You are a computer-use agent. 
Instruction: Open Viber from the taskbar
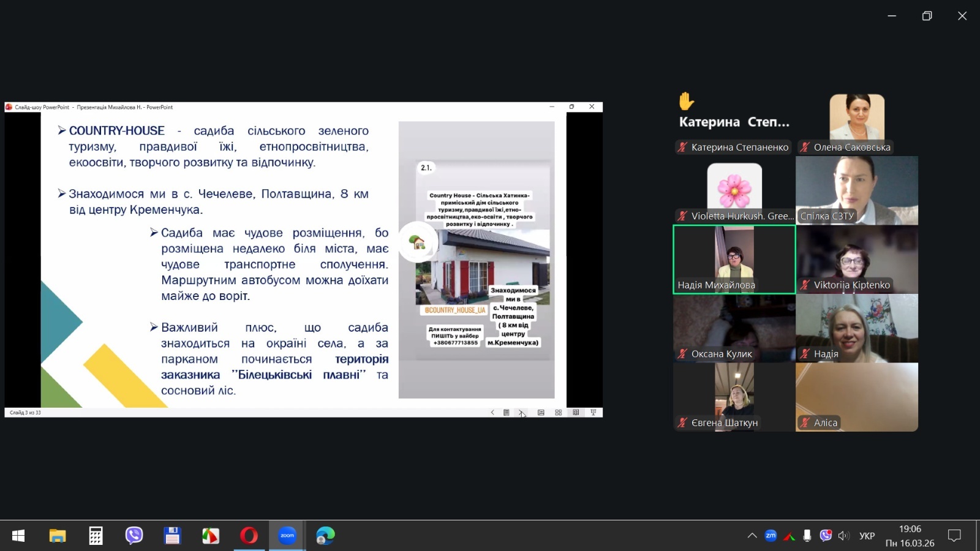[x=134, y=536]
